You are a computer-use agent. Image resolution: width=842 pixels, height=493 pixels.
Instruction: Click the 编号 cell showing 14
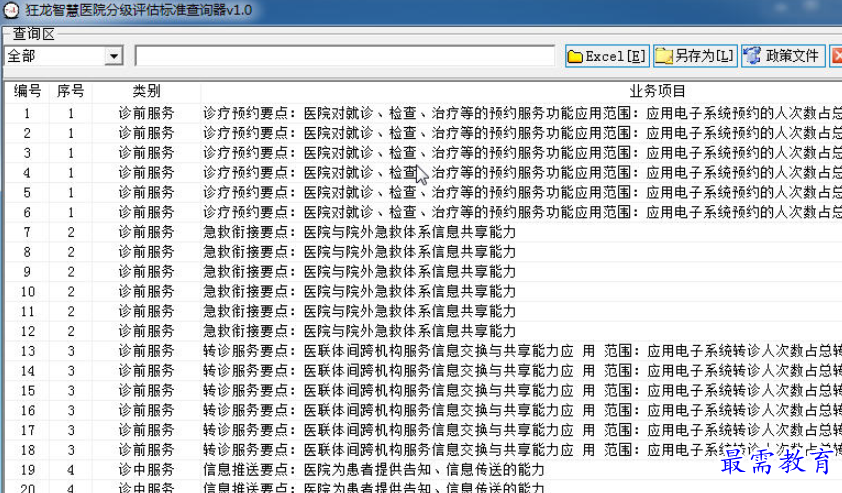(x=27, y=371)
